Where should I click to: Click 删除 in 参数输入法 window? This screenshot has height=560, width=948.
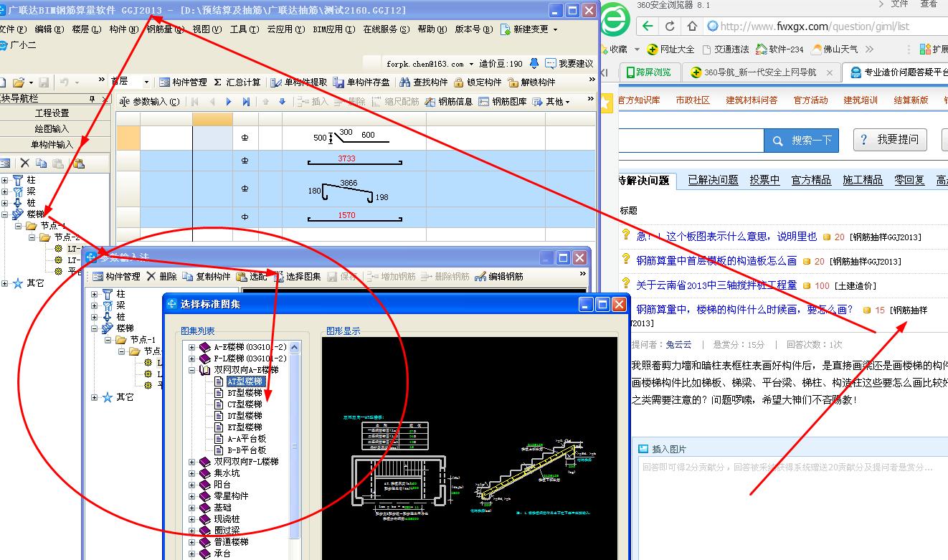(x=161, y=277)
